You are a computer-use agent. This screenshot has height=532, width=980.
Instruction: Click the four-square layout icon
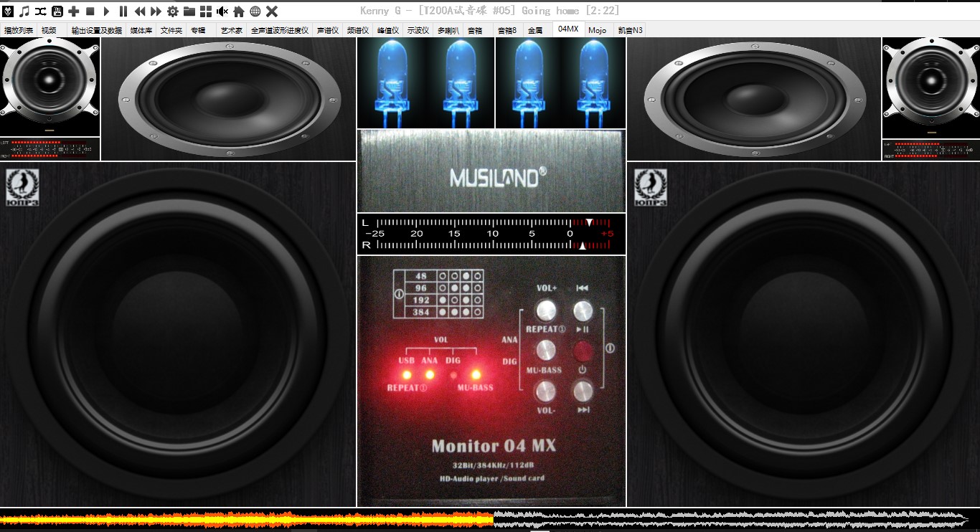tap(206, 11)
